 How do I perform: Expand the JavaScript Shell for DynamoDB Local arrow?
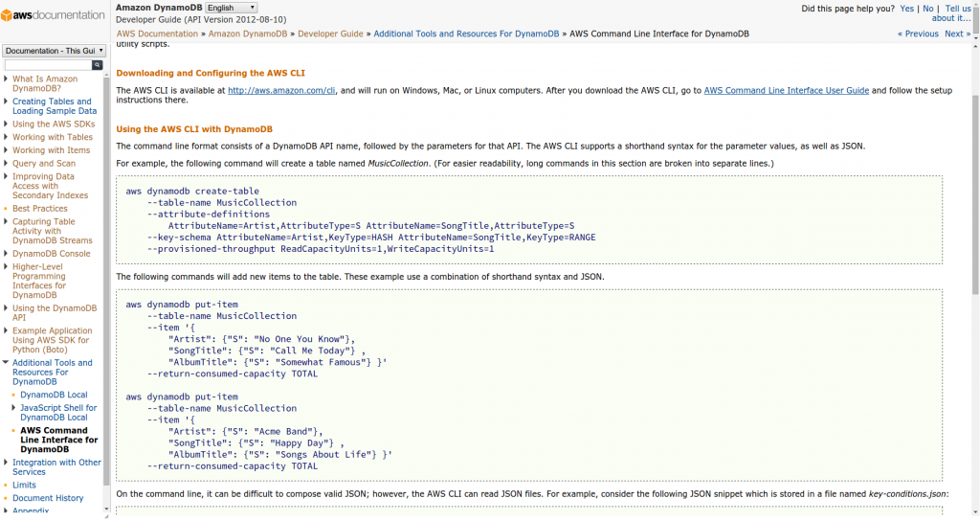click(13, 408)
